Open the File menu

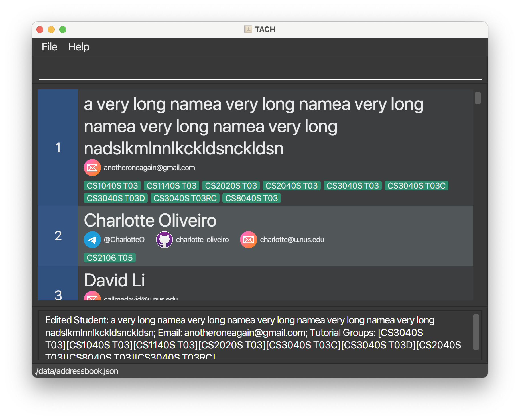49,47
